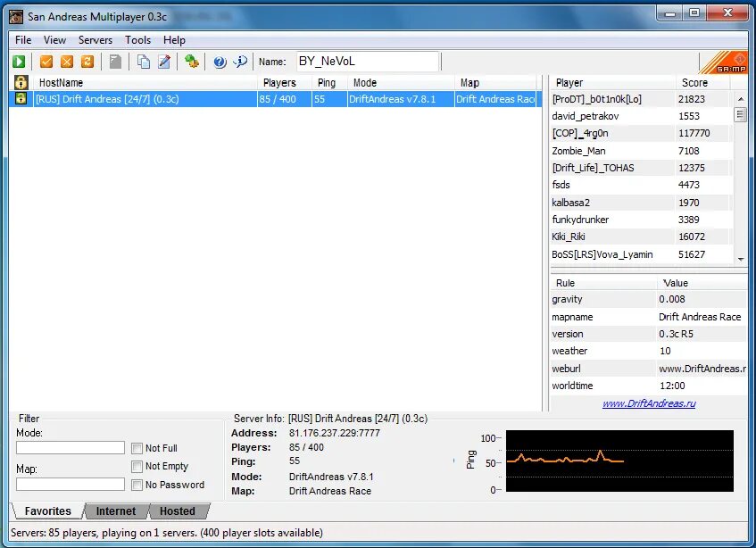Select player funkydrunker
756x548 pixels.
[641, 220]
